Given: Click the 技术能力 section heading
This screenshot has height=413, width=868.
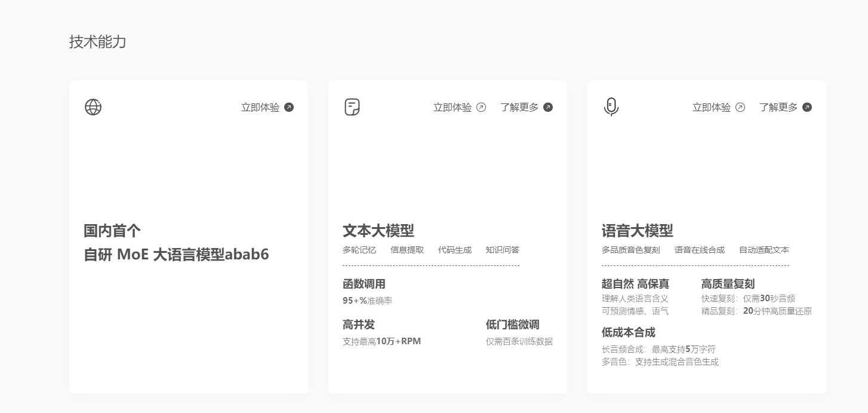Looking at the screenshot, I should pos(98,42).
